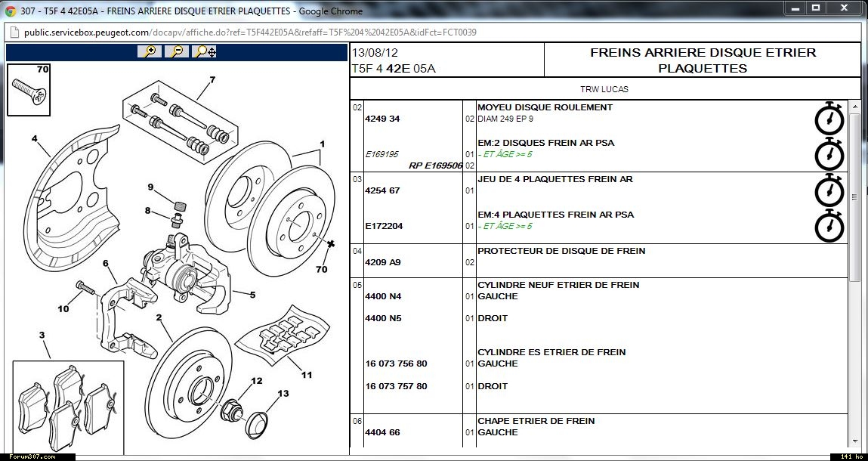Click the page icon in address bar

pos(14,32)
